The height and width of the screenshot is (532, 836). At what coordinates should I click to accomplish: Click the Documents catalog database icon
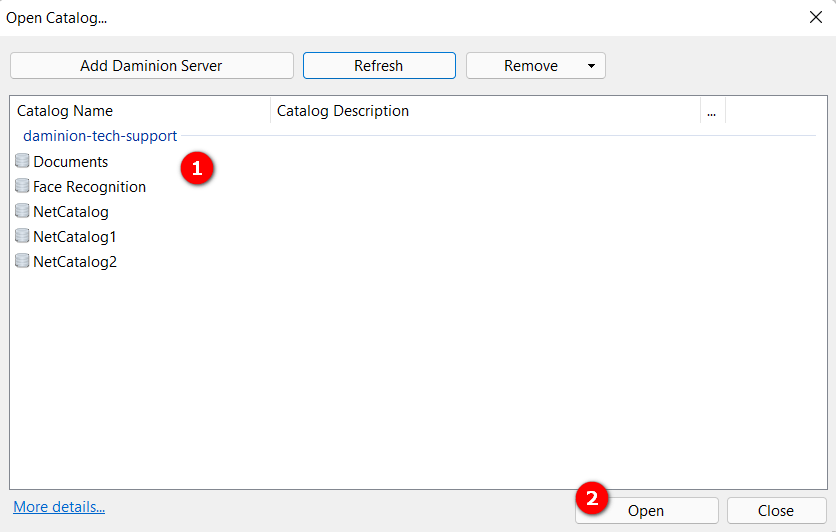[x=22, y=161]
